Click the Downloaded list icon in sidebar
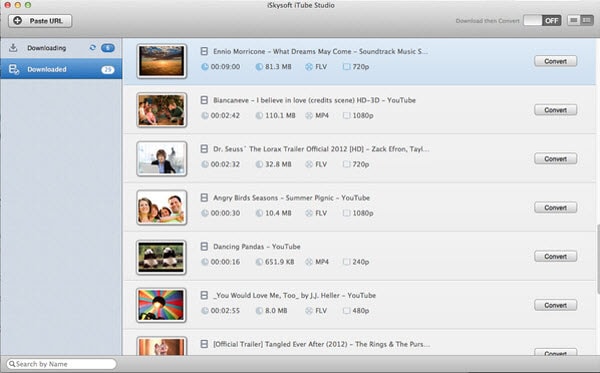Image resolution: width=600 pixels, height=373 pixels. (x=14, y=69)
